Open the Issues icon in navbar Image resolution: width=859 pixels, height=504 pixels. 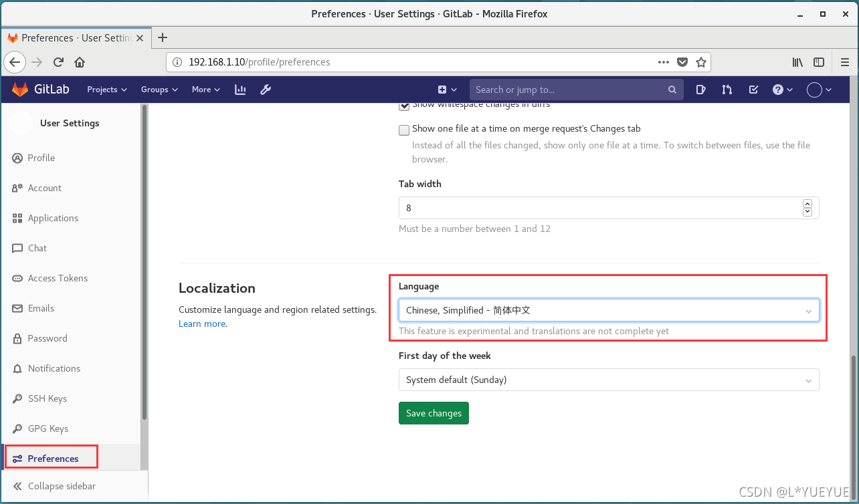click(x=700, y=90)
